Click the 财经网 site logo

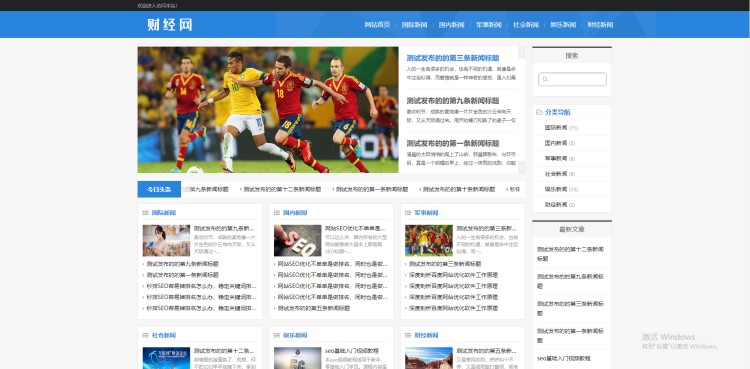pyautogui.click(x=170, y=25)
